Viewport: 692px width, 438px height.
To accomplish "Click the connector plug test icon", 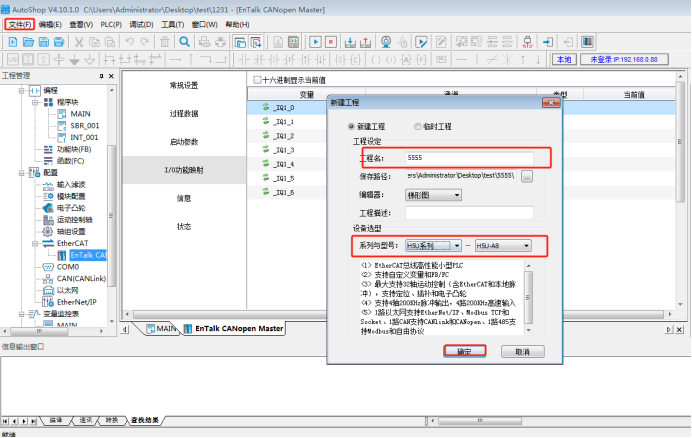I will (x=527, y=42).
